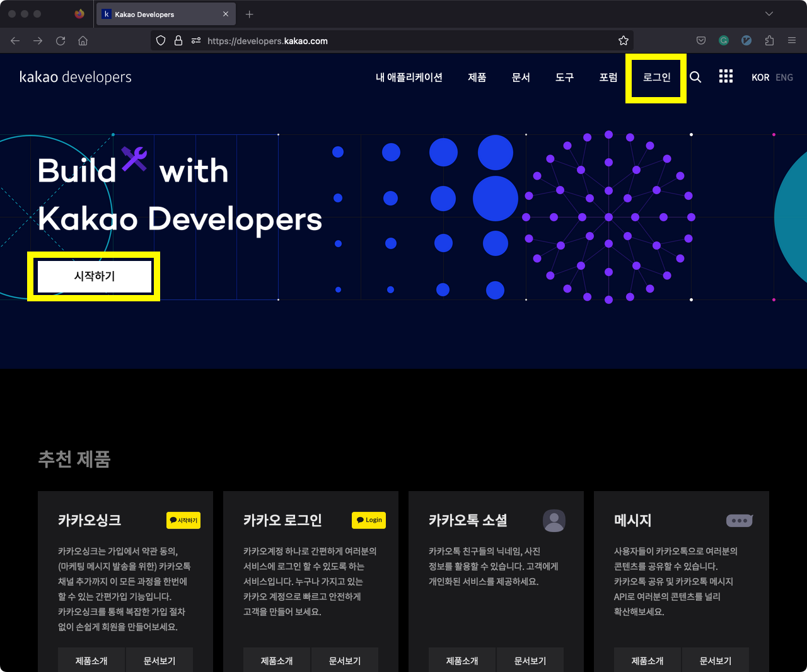Open the site permissions icon in address bar
The height and width of the screenshot is (672, 807).
(x=196, y=41)
